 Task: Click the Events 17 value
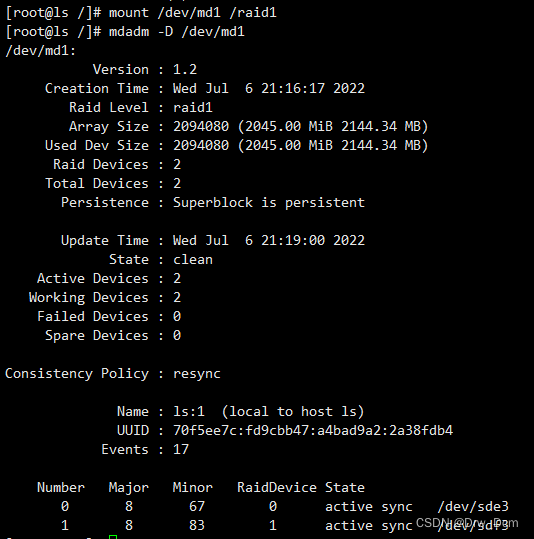pos(181,449)
